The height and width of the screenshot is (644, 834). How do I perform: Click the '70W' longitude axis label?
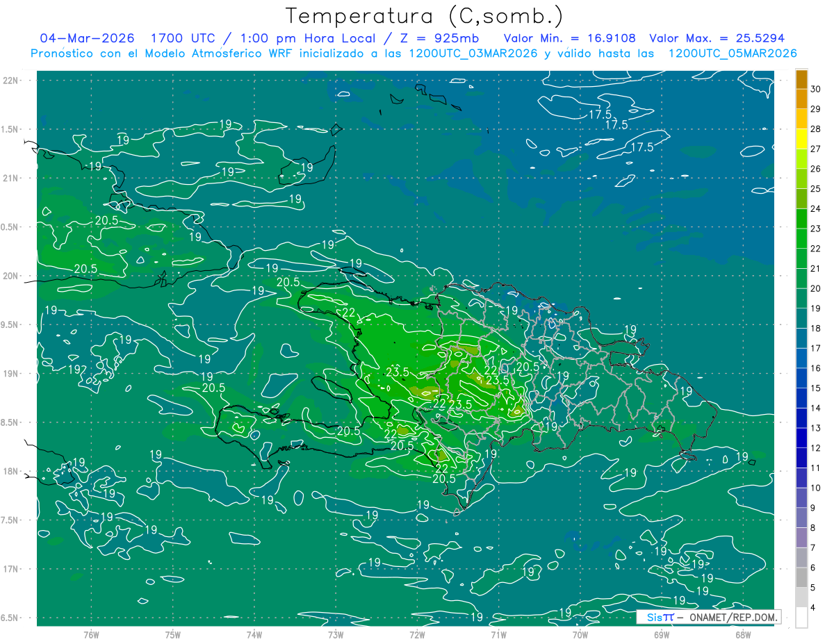[x=580, y=635]
